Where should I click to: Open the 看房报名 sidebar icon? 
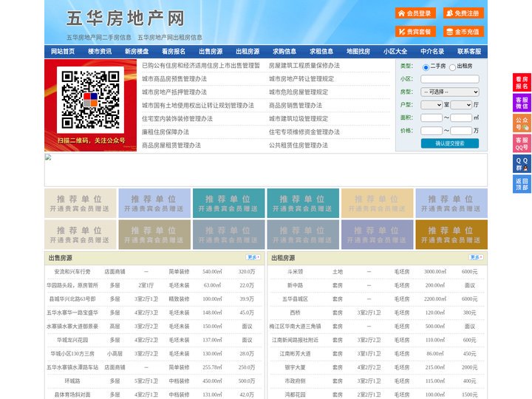(x=522, y=83)
